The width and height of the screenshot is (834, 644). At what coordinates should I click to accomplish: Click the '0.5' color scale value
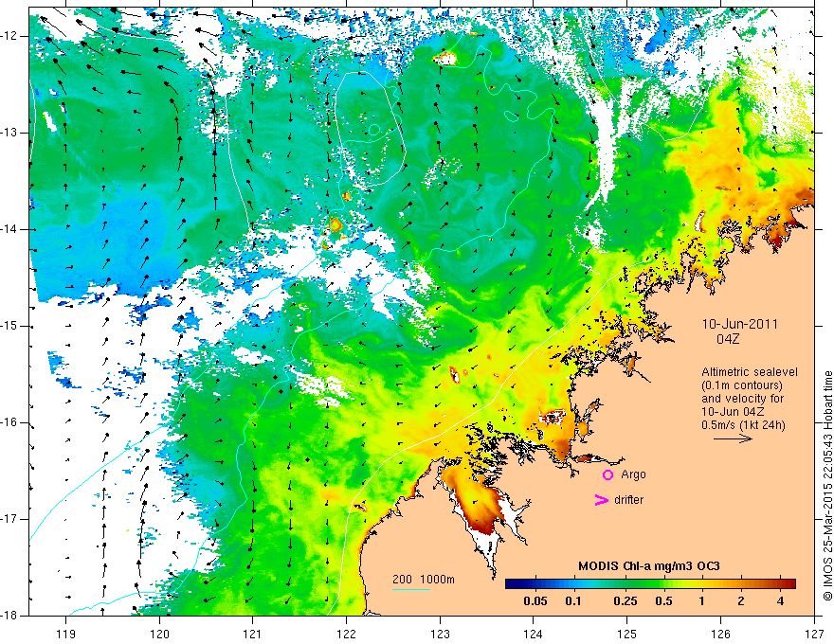tap(663, 601)
